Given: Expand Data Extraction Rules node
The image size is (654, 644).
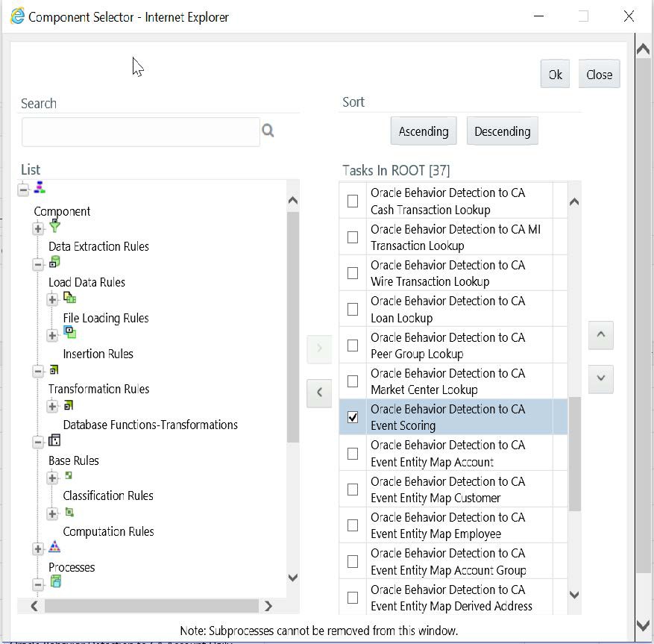Looking at the screenshot, I should click(x=38, y=228).
